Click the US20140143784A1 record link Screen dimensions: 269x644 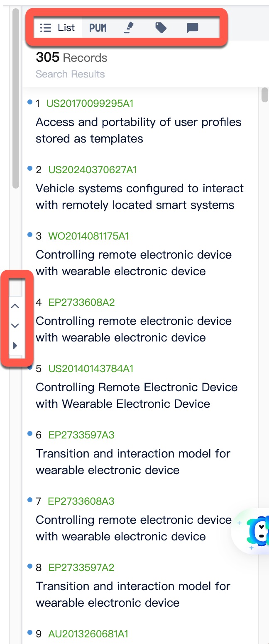(91, 369)
